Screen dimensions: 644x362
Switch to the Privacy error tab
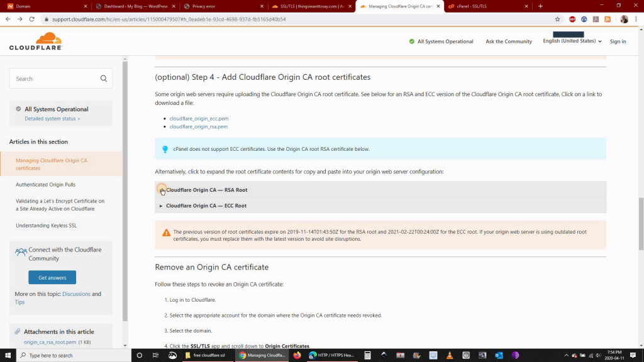click(223, 6)
